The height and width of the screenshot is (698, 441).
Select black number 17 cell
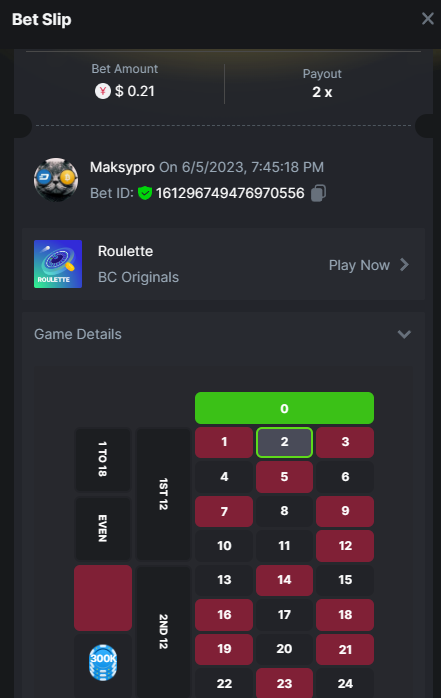284,615
